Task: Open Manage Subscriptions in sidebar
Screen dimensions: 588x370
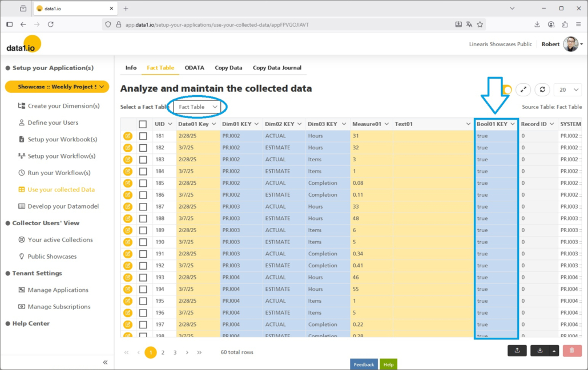Action: point(60,307)
